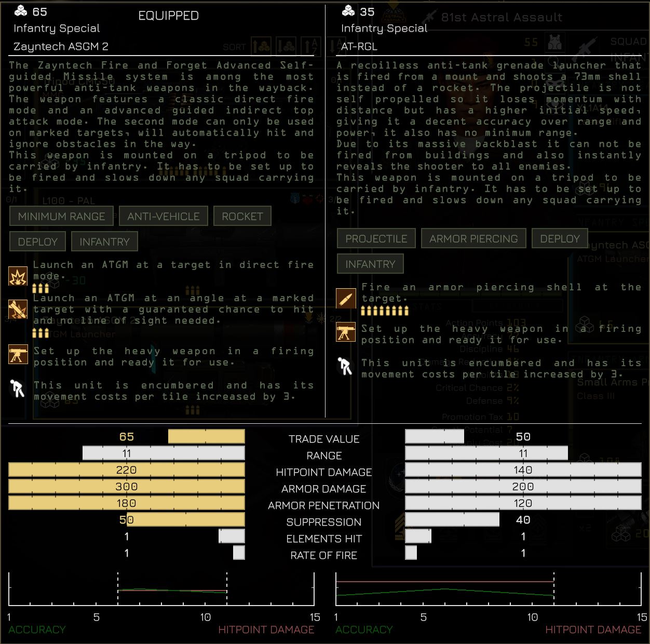Sort descending by trade value in background list

(x=286, y=46)
